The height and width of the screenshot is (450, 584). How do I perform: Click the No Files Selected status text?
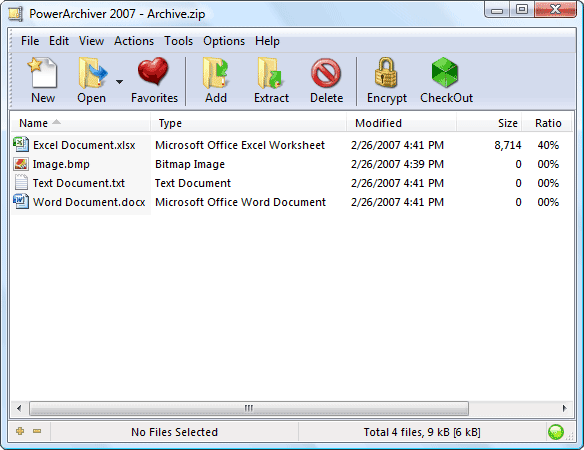174,432
